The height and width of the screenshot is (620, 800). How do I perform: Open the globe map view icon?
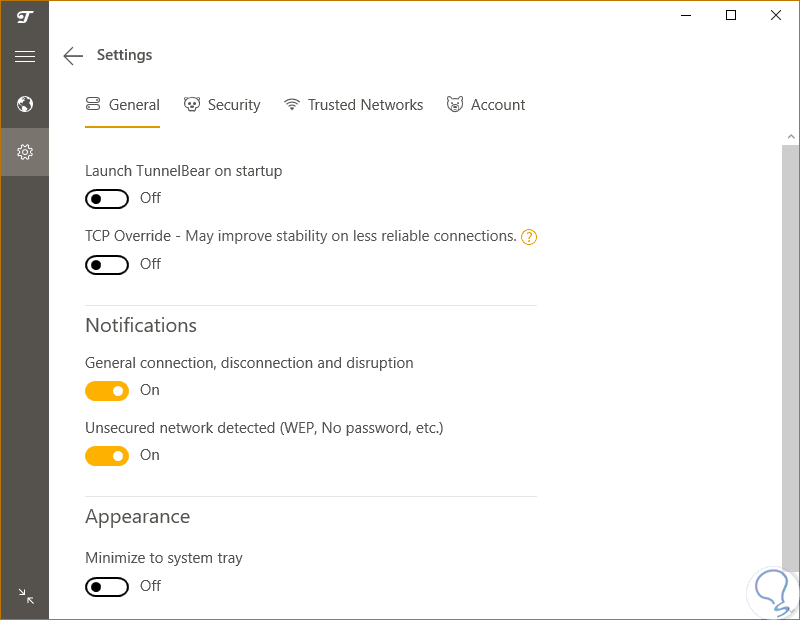pyautogui.click(x=25, y=104)
